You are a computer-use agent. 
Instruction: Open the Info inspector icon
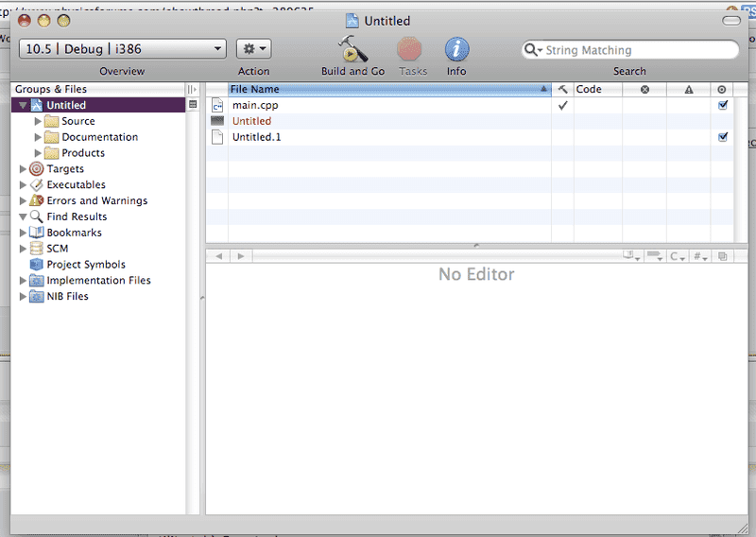pyautogui.click(x=457, y=49)
